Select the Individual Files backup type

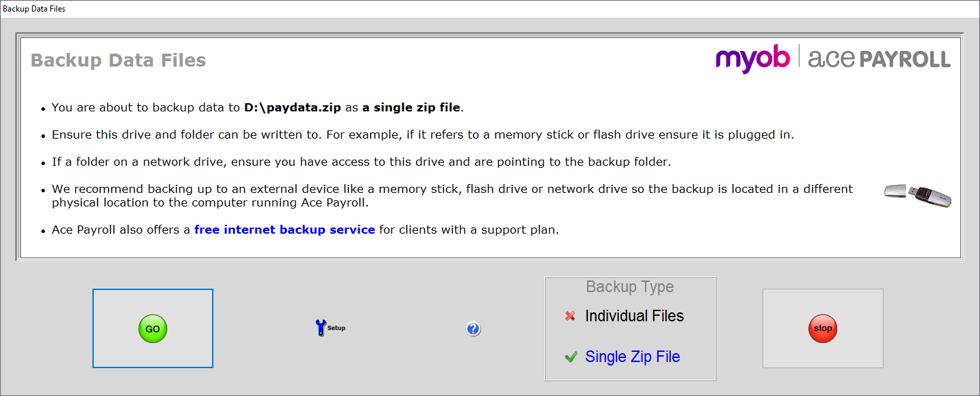pyautogui.click(x=634, y=316)
